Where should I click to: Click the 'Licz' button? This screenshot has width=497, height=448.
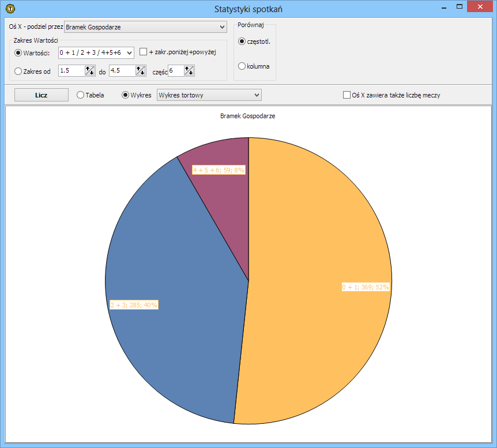pyautogui.click(x=41, y=95)
